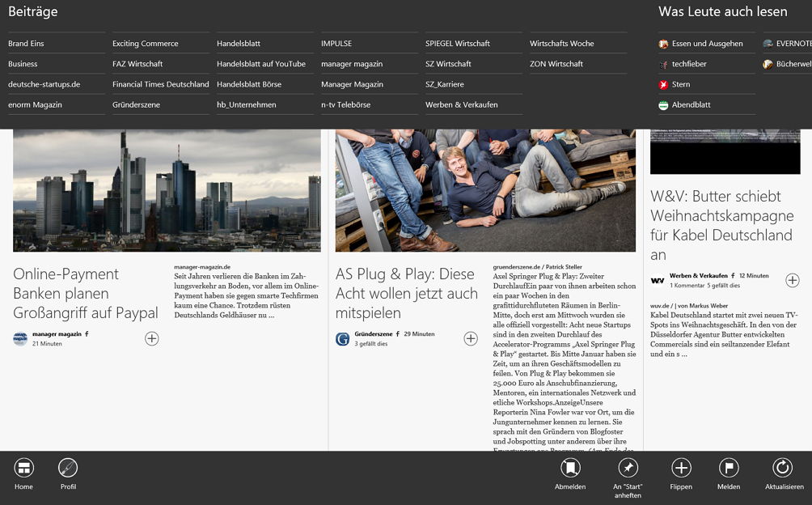Open lowercase manager magazin source
This screenshot has height=505, width=812.
352,64
